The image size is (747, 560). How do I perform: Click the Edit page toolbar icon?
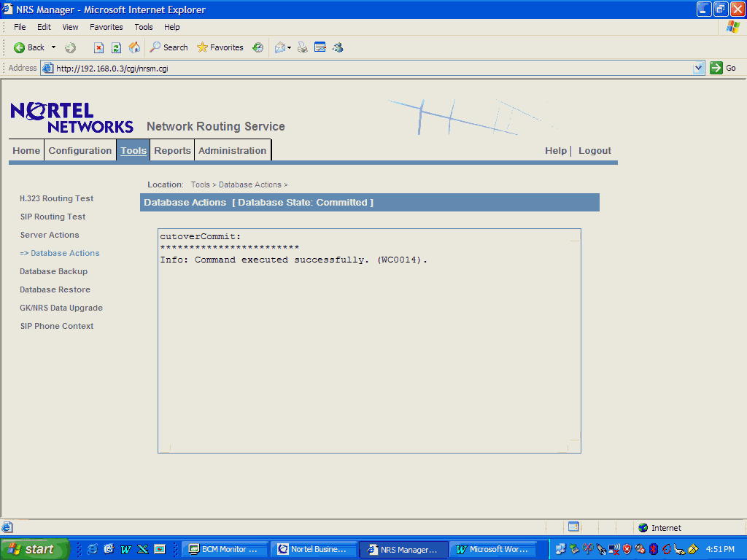click(320, 47)
